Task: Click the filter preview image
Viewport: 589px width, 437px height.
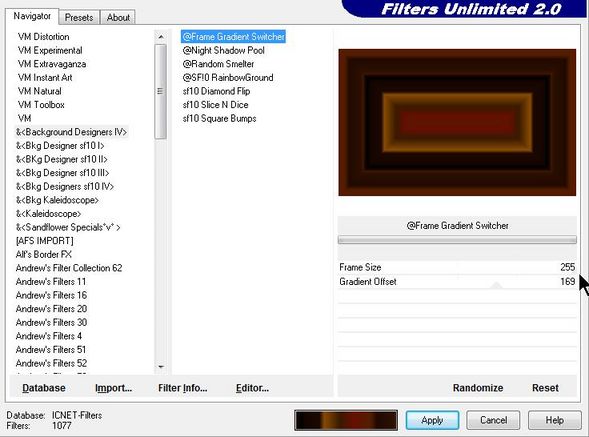Action: [x=457, y=122]
